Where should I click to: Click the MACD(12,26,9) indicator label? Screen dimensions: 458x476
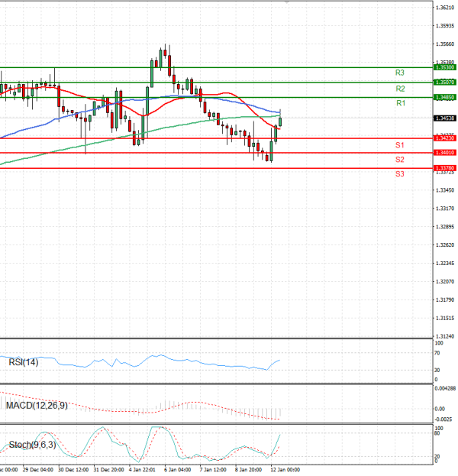pyautogui.click(x=37, y=405)
